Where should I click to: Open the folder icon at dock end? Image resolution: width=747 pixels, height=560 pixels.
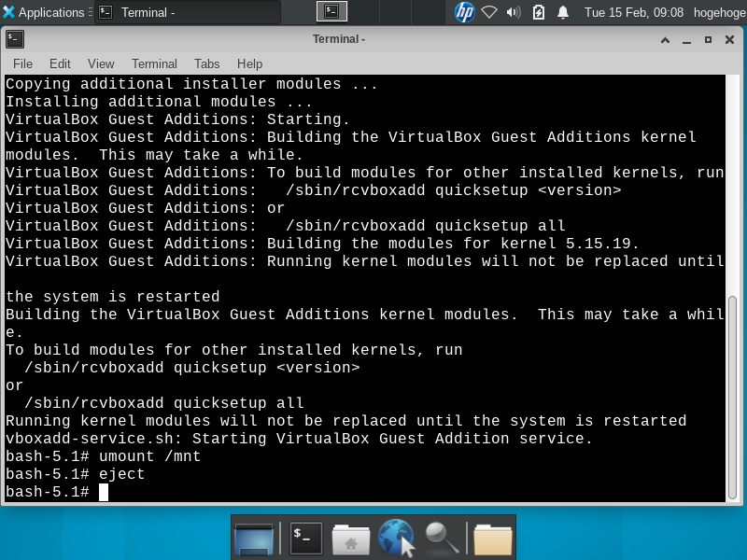[493, 540]
